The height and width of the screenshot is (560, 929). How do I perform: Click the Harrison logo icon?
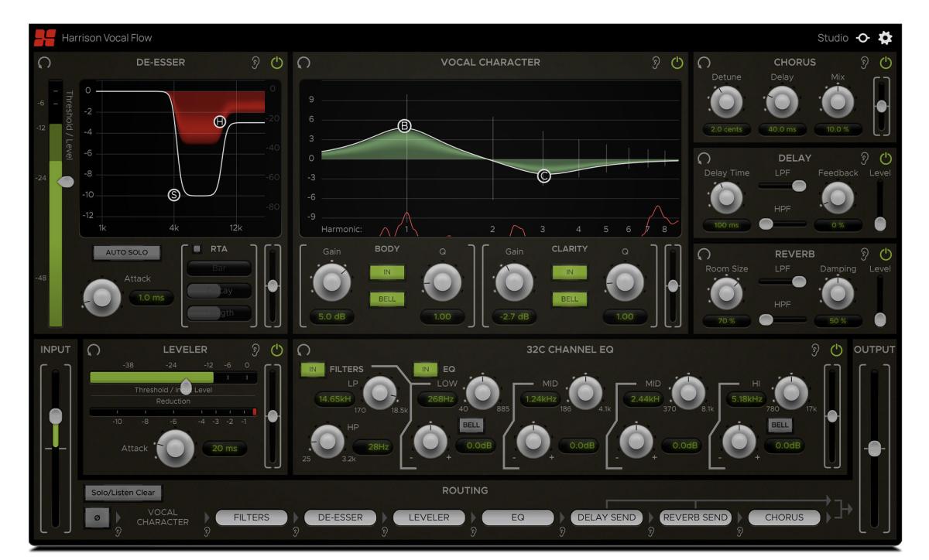point(44,36)
